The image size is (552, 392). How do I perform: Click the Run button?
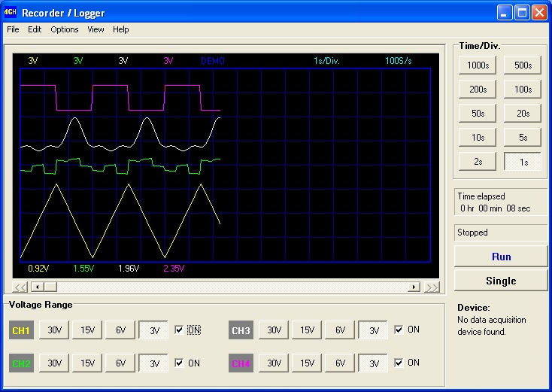(501, 257)
